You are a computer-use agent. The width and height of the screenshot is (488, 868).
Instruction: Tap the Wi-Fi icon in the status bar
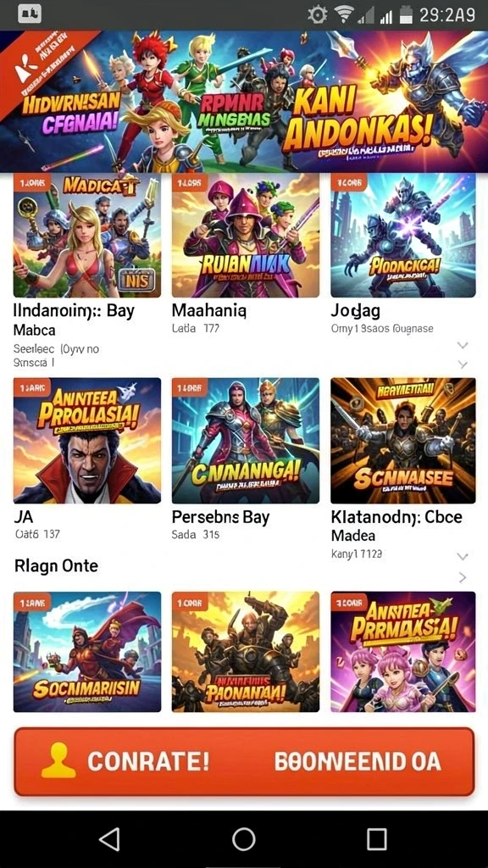[x=344, y=14]
